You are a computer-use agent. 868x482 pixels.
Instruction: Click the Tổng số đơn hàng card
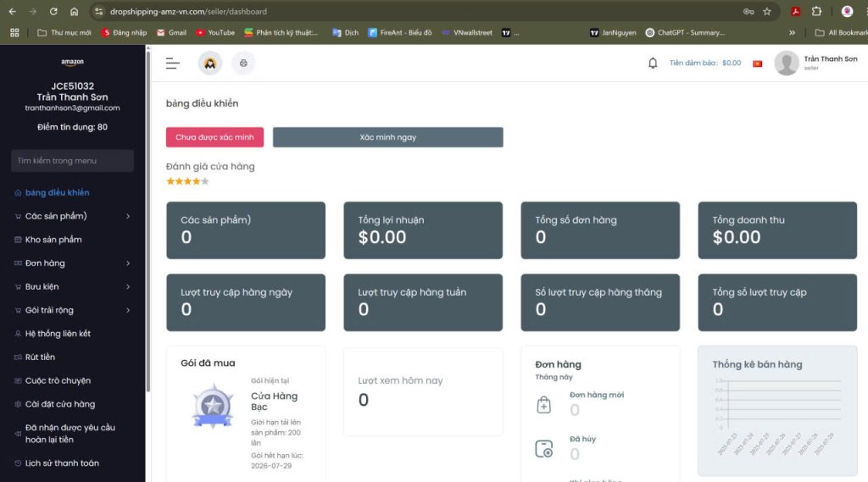600,230
